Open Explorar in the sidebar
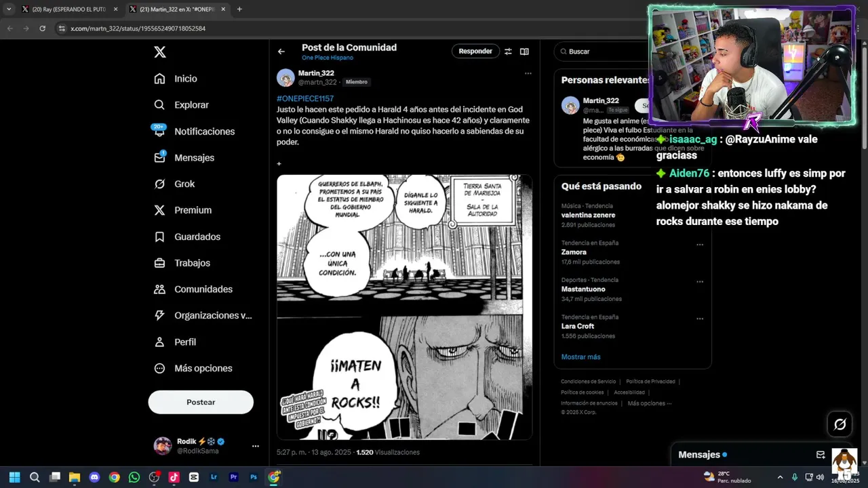The image size is (868, 488). [181, 105]
